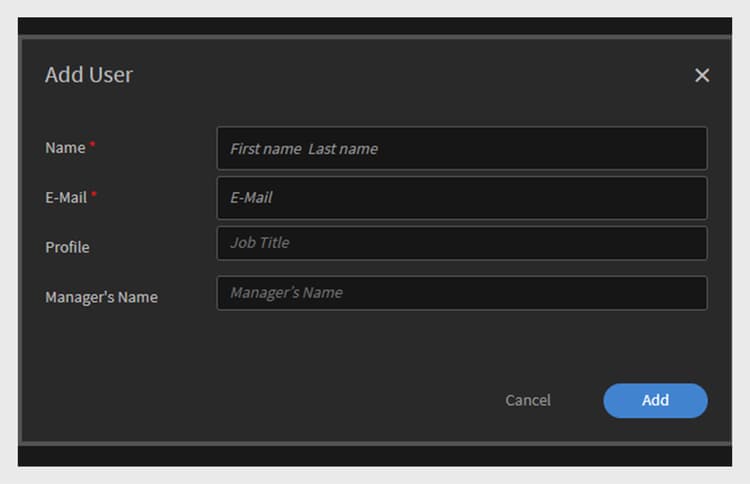Click the red asterisk beside E-Mail

pos(94,194)
